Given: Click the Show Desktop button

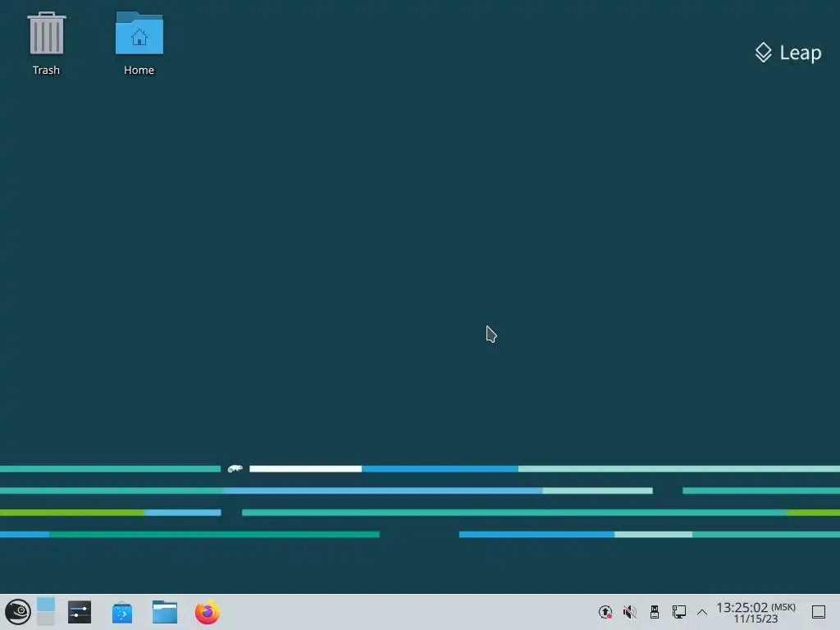Looking at the screenshot, I should coord(819,612).
